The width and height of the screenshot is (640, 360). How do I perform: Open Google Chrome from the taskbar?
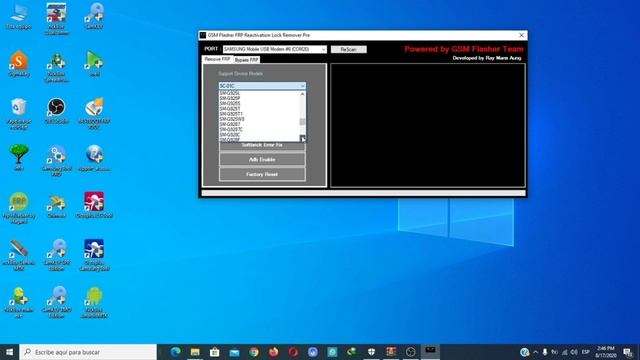coord(254,352)
